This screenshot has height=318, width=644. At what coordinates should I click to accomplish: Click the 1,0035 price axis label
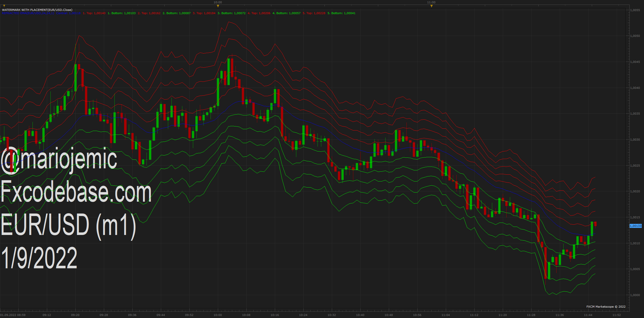click(x=635, y=114)
